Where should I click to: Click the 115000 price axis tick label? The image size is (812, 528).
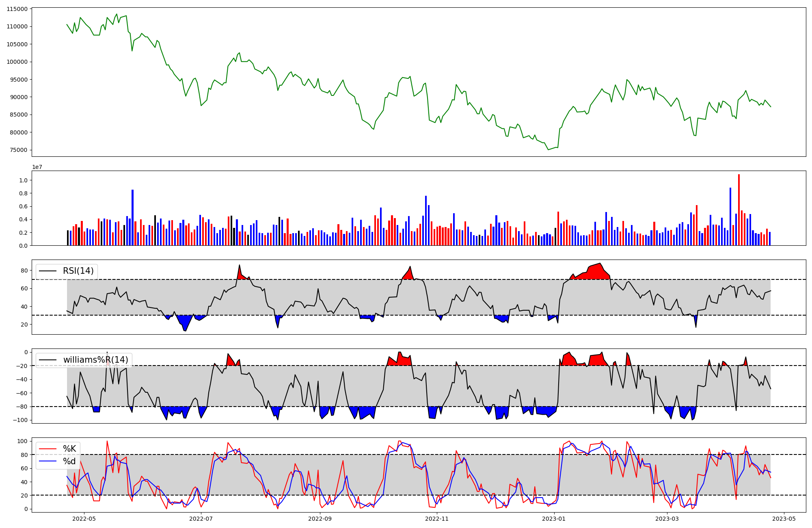(x=17, y=9)
